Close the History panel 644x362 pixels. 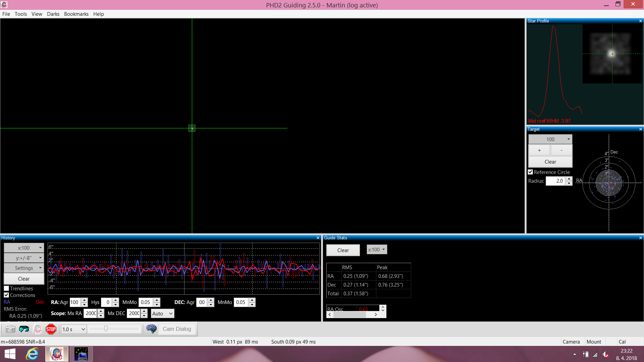(x=318, y=238)
